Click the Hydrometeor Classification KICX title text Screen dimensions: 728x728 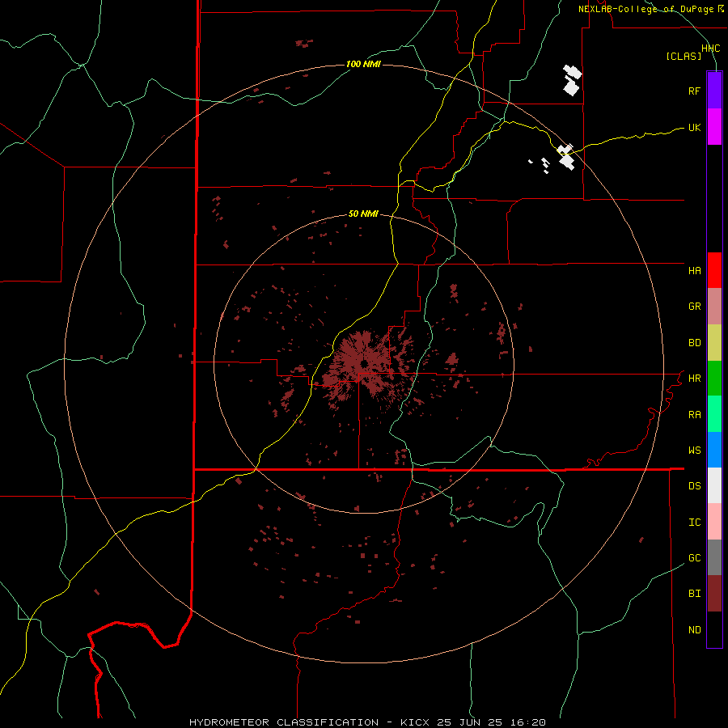click(x=367, y=722)
